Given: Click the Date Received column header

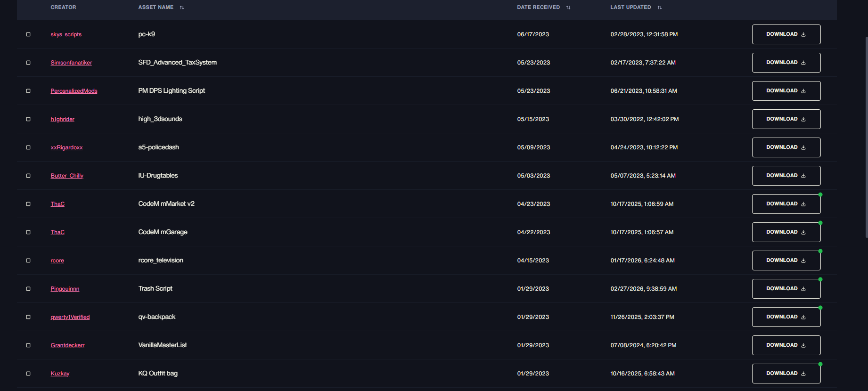Looking at the screenshot, I should pyautogui.click(x=539, y=8).
